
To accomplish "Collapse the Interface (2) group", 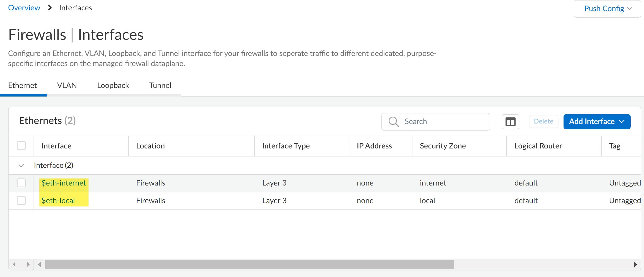I will point(21,166).
